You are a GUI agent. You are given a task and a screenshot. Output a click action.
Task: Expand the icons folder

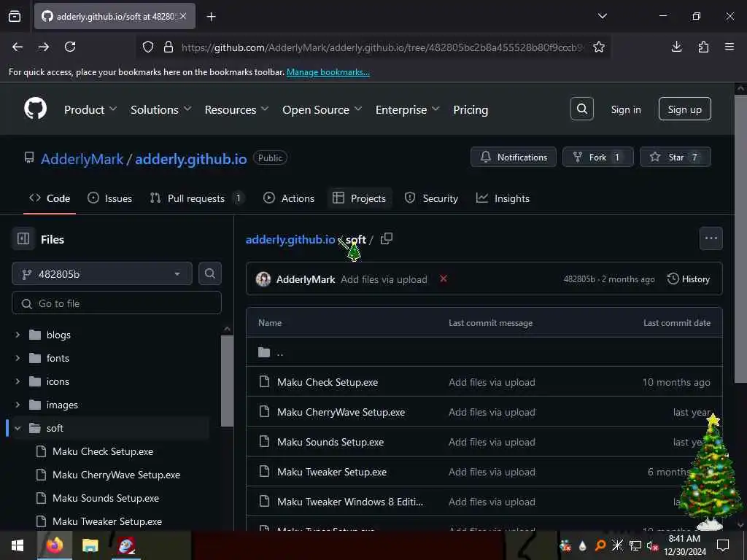pyautogui.click(x=18, y=381)
